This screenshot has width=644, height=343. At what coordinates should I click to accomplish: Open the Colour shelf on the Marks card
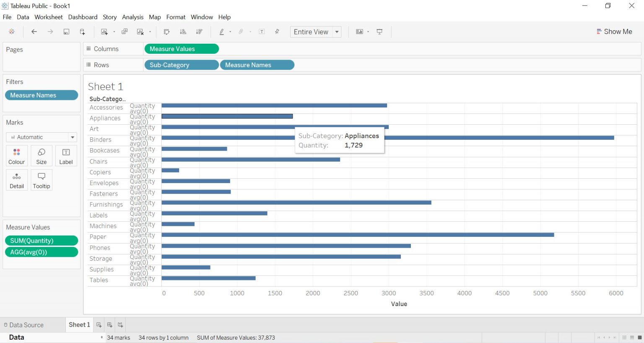pyautogui.click(x=16, y=155)
